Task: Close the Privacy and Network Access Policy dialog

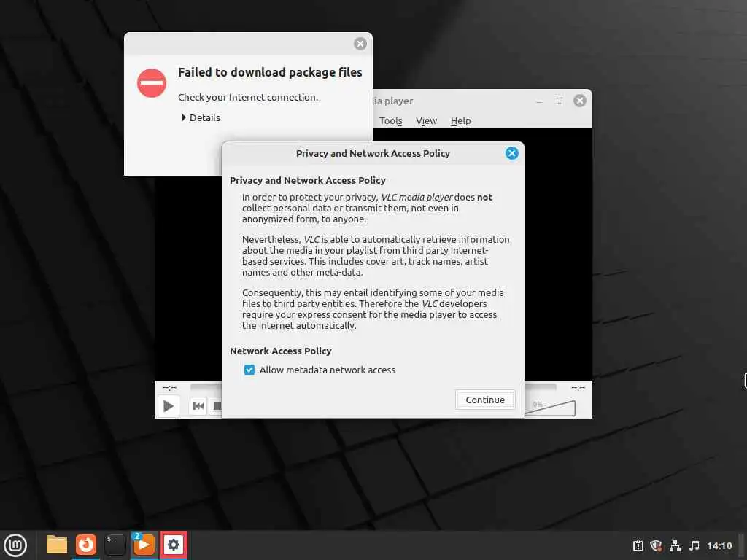Action: (511, 153)
